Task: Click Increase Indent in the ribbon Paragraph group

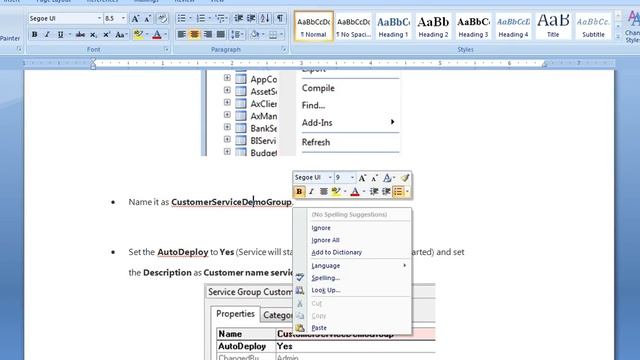Action: point(251,18)
